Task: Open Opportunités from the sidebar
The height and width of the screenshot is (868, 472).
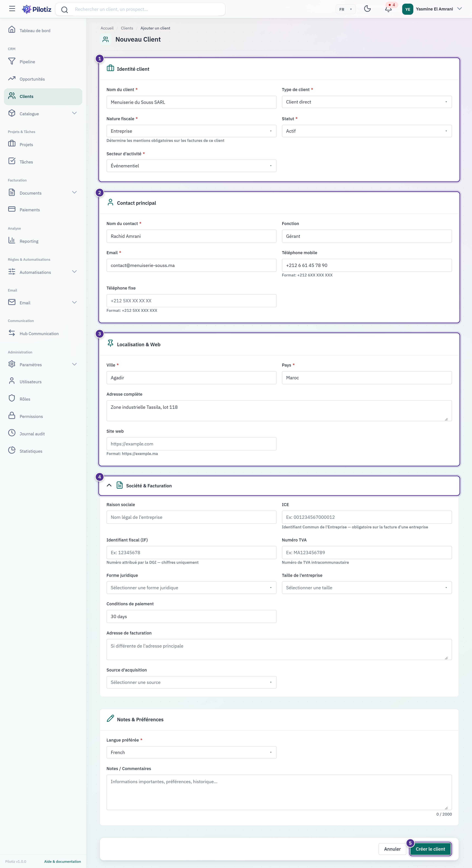Action: tap(43, 79)
